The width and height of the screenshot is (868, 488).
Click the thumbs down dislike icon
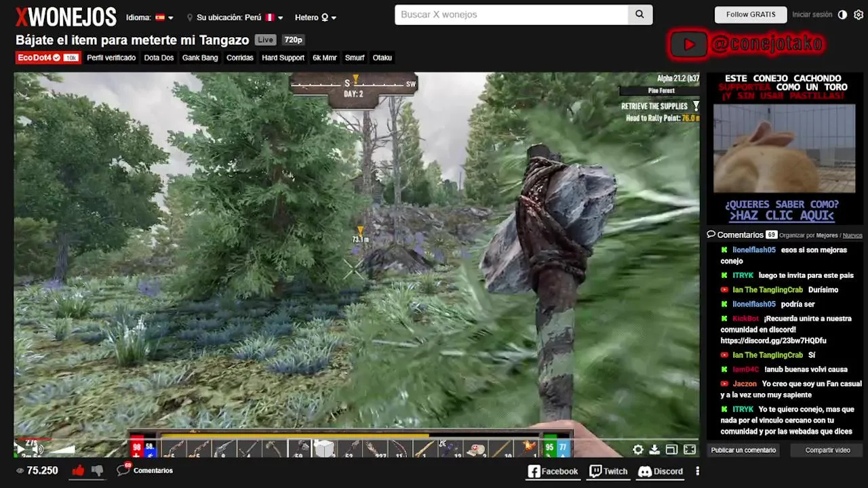[x=98, y=470]
